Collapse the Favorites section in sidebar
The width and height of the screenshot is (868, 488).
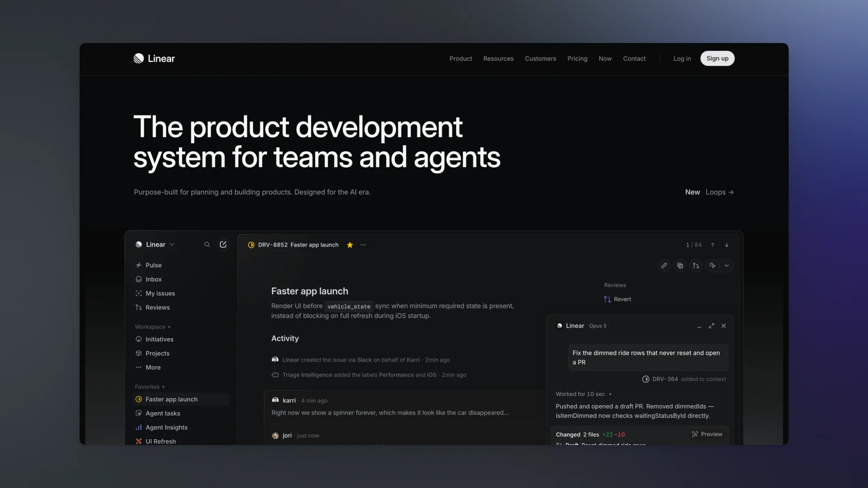coord(150,387)
